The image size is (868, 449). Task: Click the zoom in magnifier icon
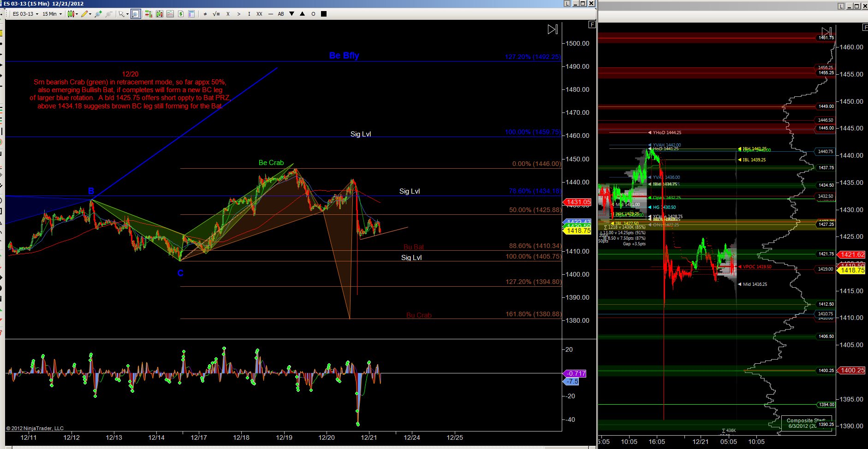click(98, 14)
